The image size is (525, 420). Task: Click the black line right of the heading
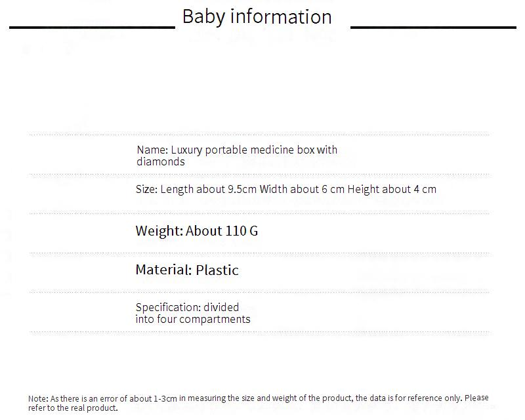tap(433, 28)
